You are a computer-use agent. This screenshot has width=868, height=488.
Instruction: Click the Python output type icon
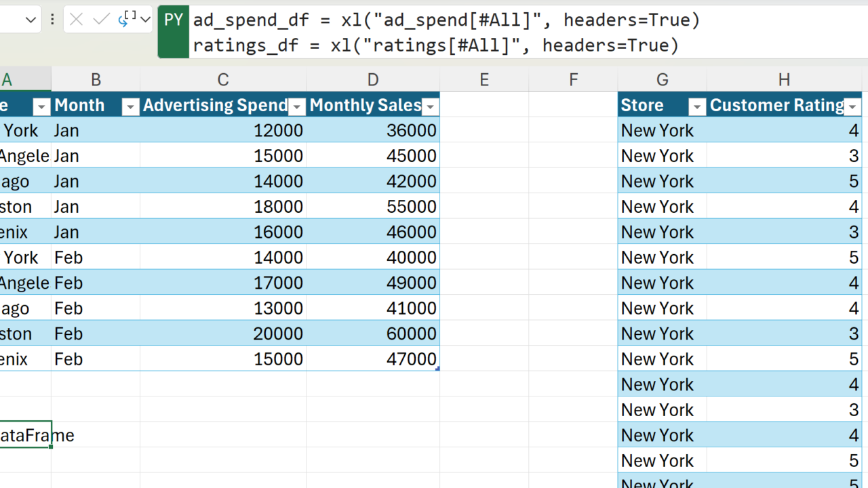[127, 20]
